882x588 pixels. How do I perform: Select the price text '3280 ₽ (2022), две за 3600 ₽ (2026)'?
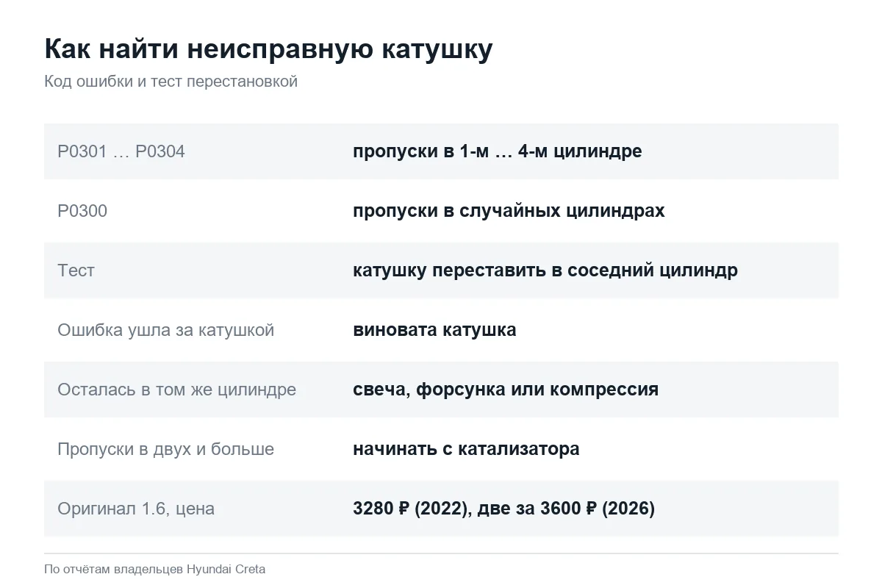(x=503, y=509)
